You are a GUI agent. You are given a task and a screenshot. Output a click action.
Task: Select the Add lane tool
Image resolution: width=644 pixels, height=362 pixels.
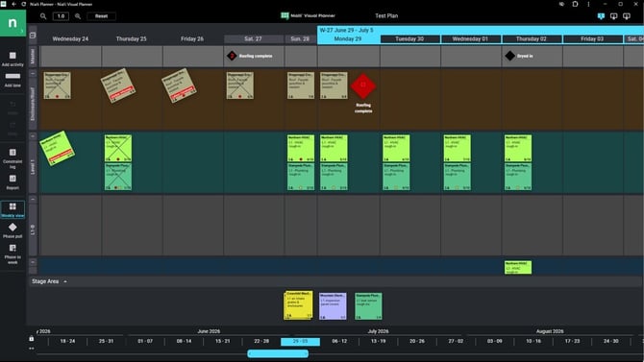(12, 80)
